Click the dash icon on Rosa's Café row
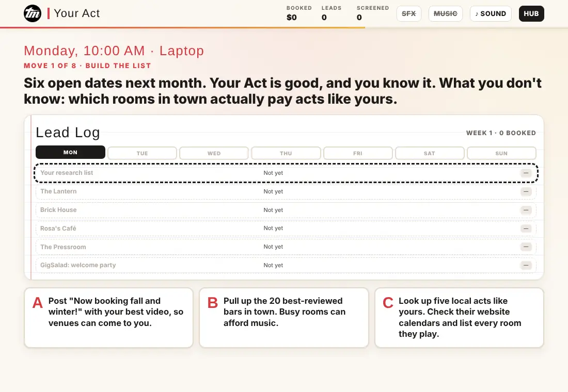568x392 pixels. tap(526, 228)
